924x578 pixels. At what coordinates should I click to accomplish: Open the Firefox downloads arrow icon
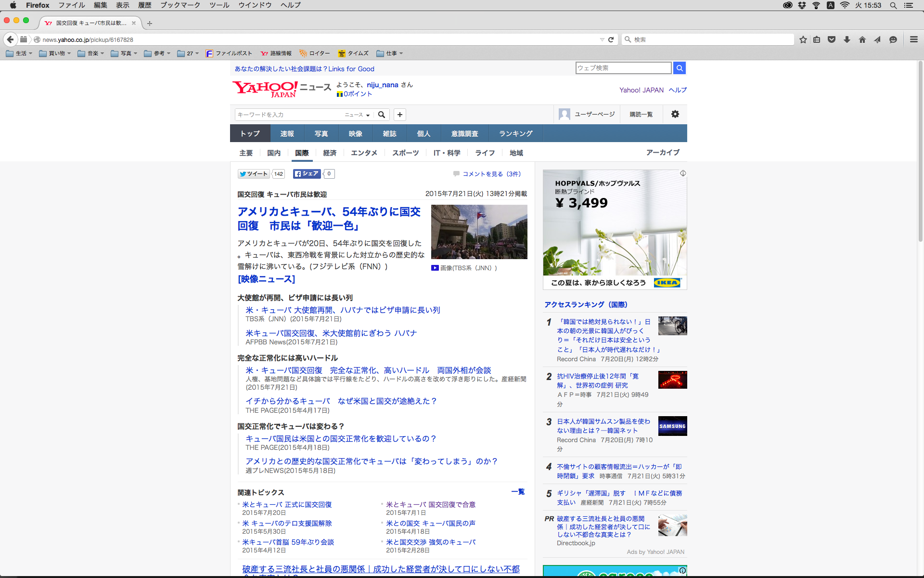(847, 39)
